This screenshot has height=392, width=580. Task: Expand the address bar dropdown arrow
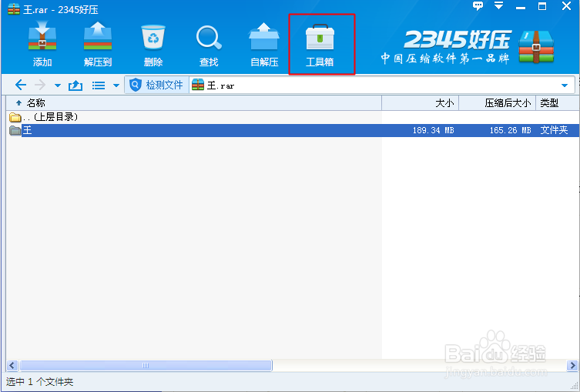(565, 85)
